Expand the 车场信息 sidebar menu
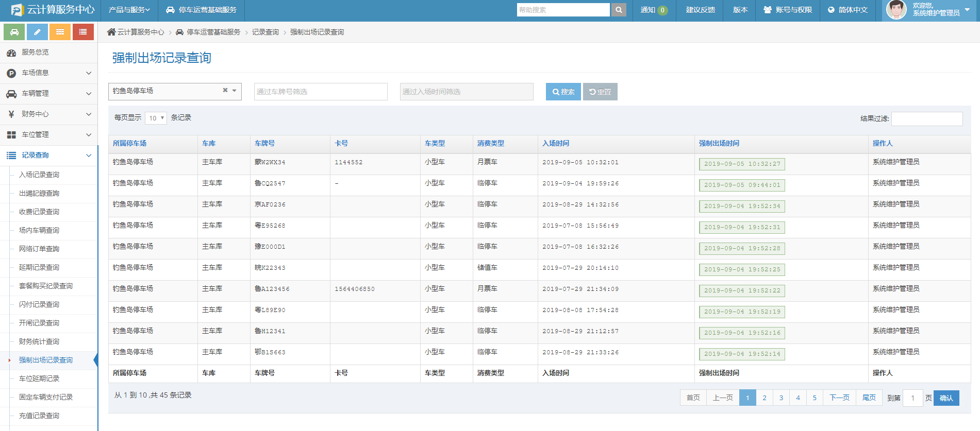Screen dimensions: 980x431 [x=48, y=73]
